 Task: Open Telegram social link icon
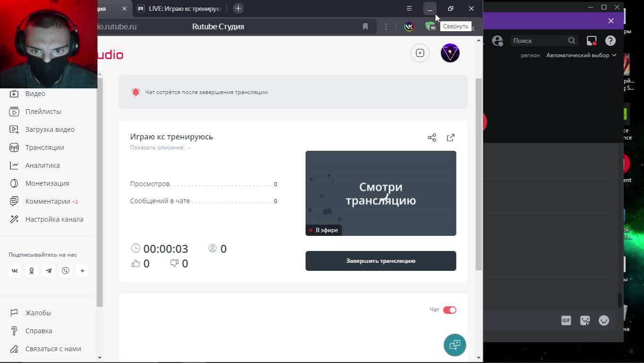click(49, 271)
